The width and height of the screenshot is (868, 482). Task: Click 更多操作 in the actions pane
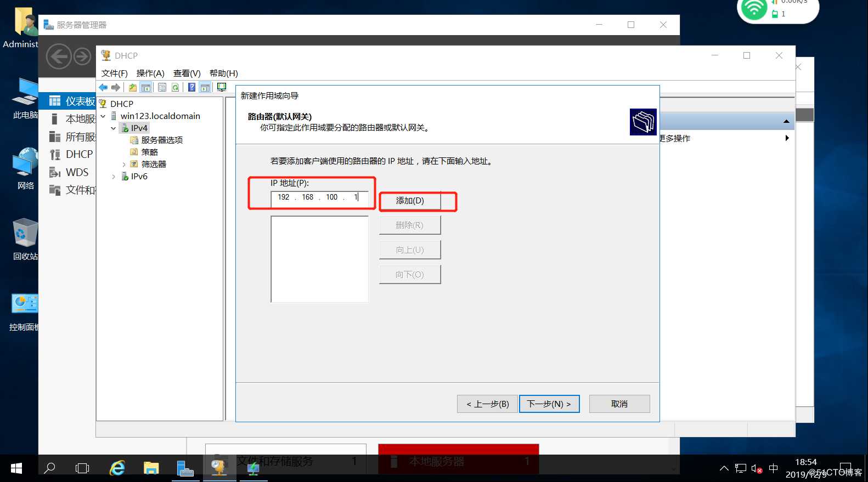coord(675,138)
